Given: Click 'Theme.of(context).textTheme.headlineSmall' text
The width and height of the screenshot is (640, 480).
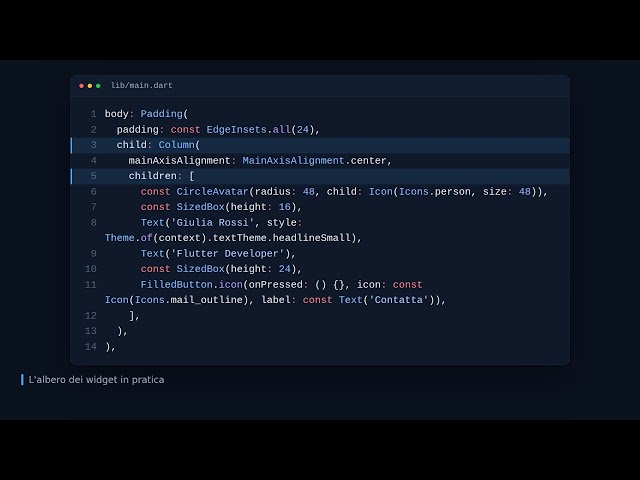Looking at the screenshot, I should click(x=228, y=238).
